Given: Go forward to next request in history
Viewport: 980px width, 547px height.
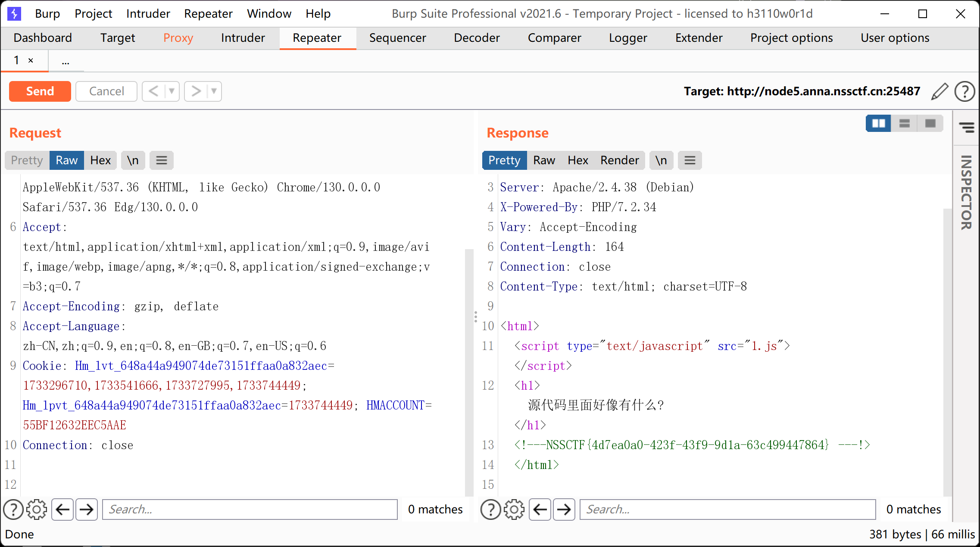Looking at the screenshot, I should pyautogui.click(x=196, y=91).
